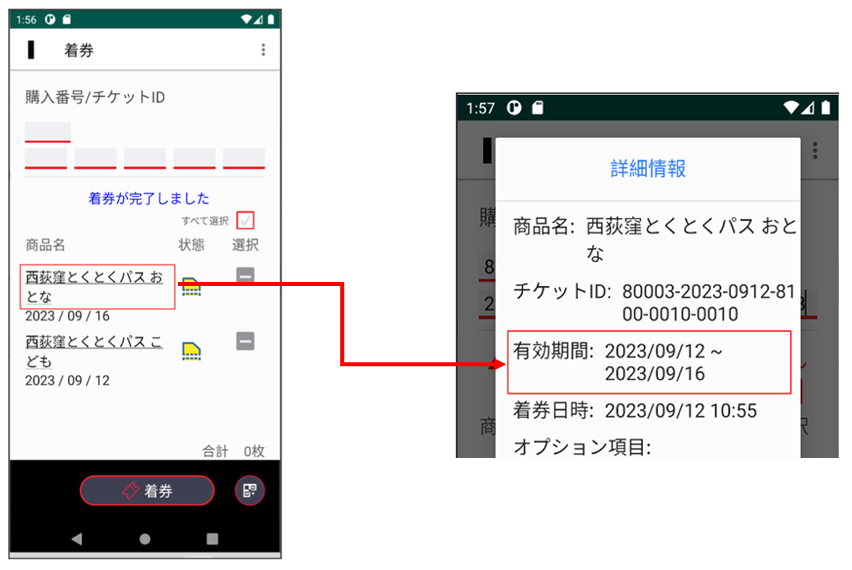This screenshot has width=852, height=570.
Task: Tap the overflow menu icon behind the dialog
Action: click(x=816, y=150)
